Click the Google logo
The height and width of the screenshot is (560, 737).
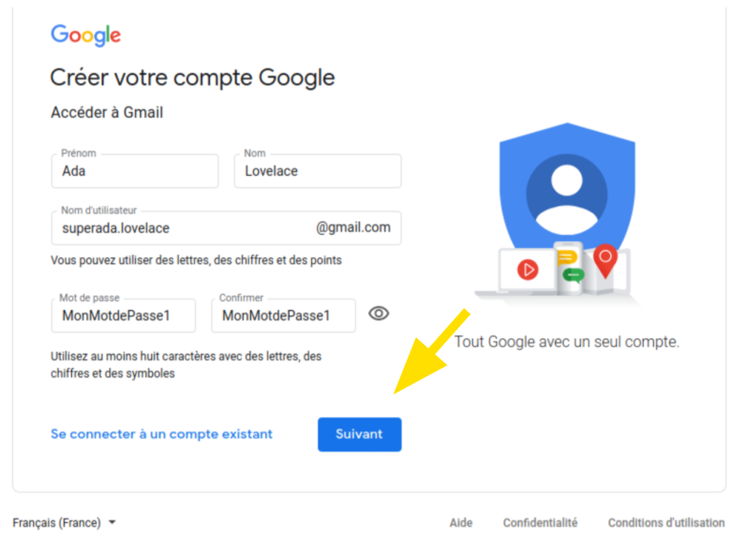point(85,36)
